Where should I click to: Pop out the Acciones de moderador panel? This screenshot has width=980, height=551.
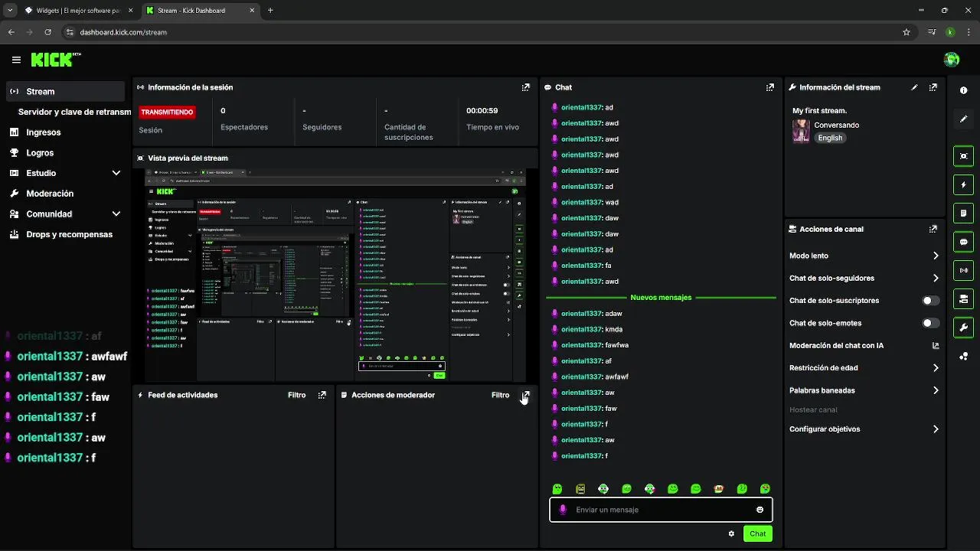coord(525,395)
